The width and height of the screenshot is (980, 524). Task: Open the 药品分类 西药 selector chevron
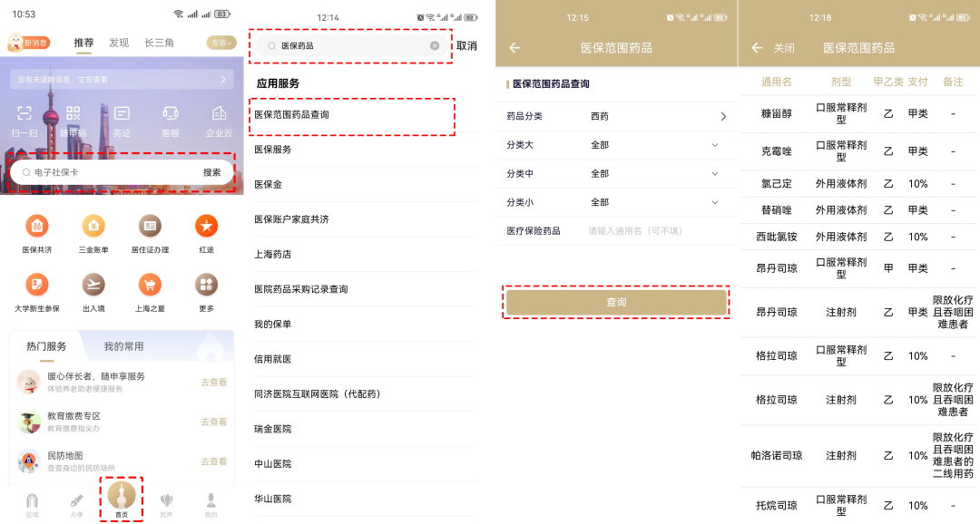click(x=723, y=116)
